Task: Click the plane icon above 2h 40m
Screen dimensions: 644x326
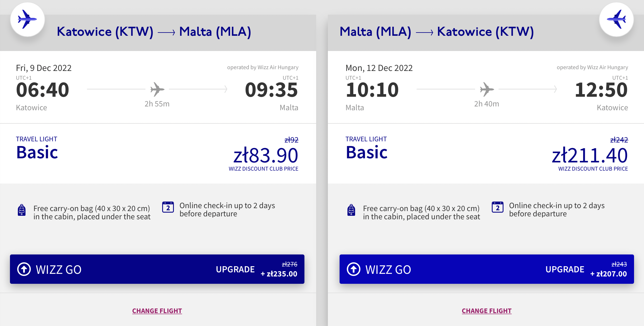Action: [487, 89]
